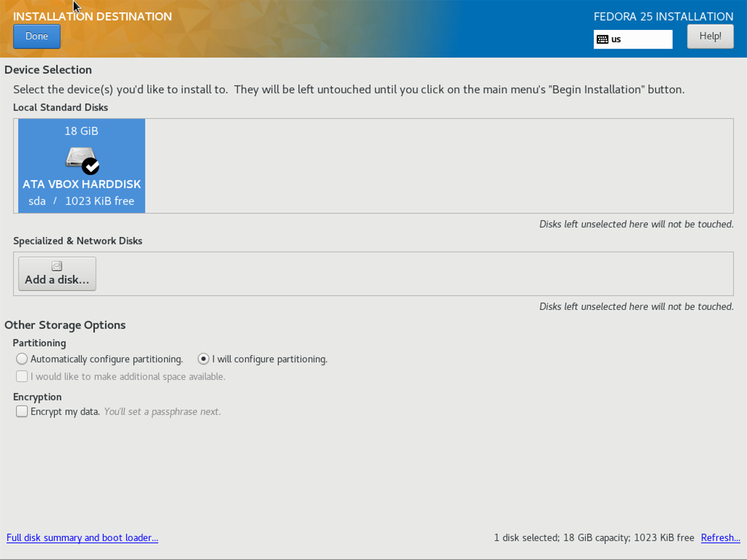Click the Add a disk... button
Viewport: 747px width, 560px height.
coord(57,274)
